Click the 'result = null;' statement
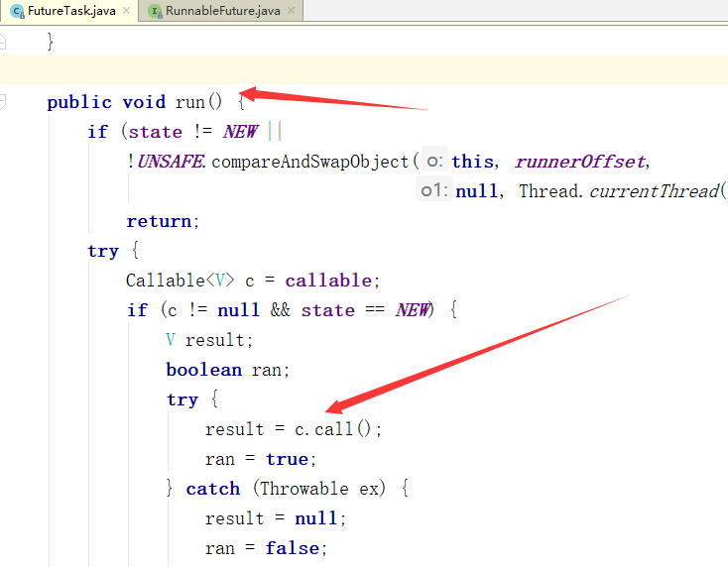Screen dimensions: 728x567 click(276, 518)
